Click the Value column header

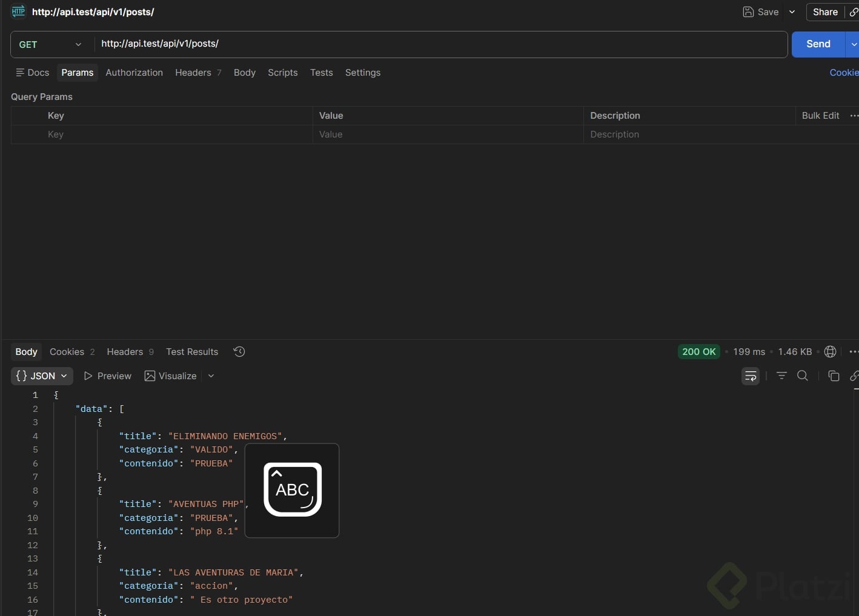pyautogui.click(x=331, y=116)
